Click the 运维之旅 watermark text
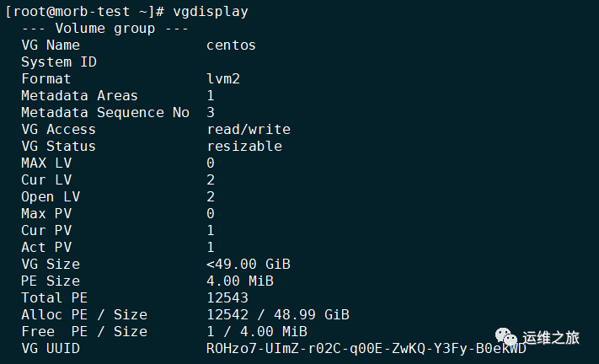599x364 pixels. click(x=551, y=339)
